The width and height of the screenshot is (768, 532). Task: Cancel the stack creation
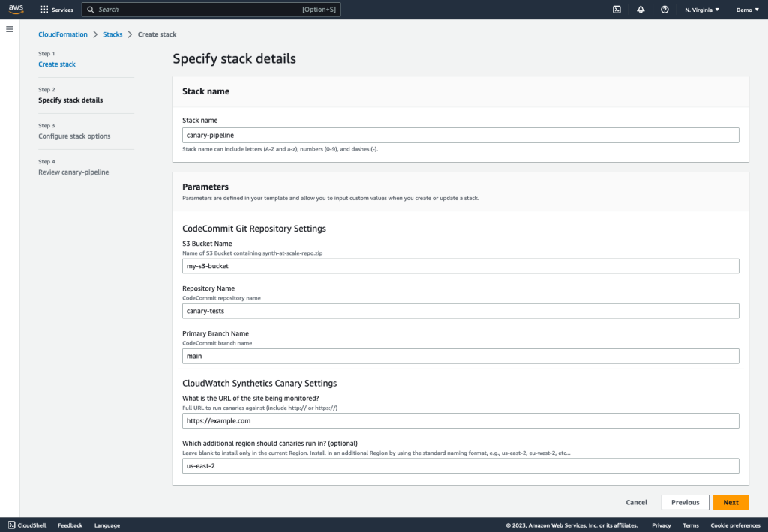click(x=636, y=502)
